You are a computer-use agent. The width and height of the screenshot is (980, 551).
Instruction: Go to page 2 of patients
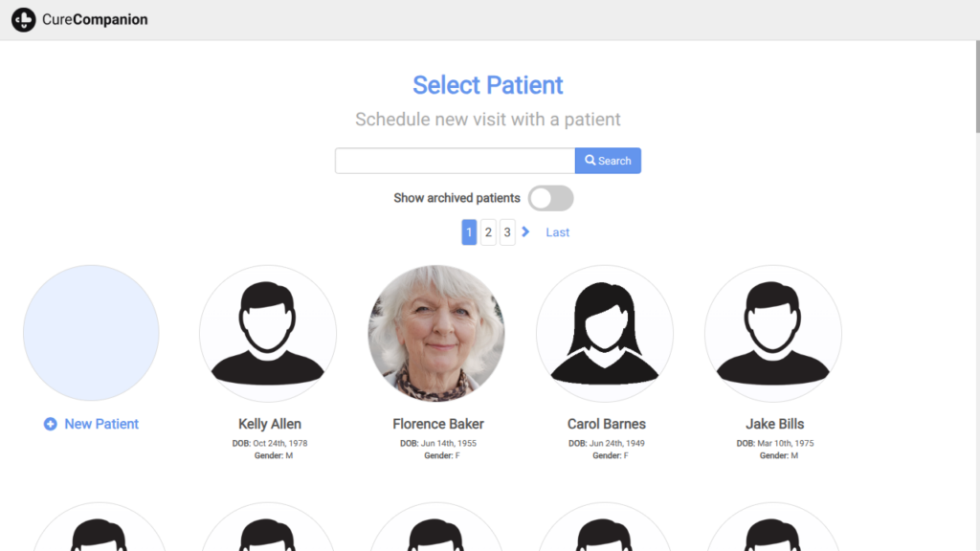tap(488, 232)
